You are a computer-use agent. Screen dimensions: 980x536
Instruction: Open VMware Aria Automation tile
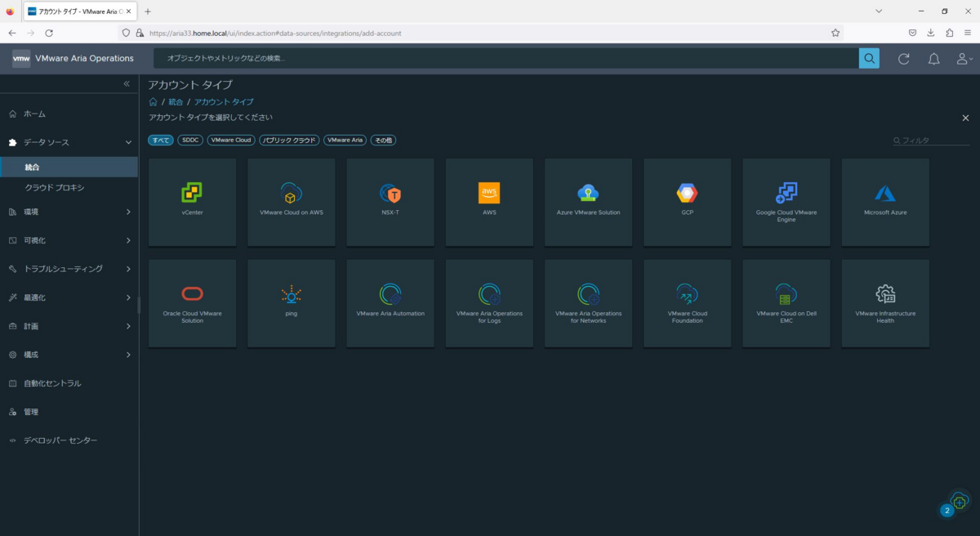(x=390, y=303)
